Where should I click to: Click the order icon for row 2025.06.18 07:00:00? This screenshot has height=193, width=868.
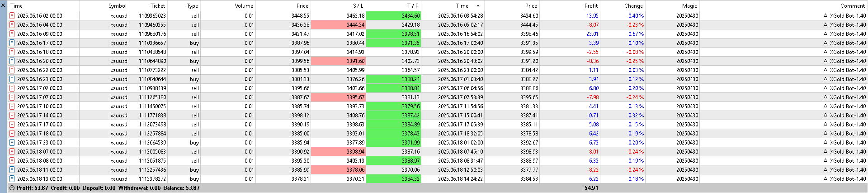tap(12, 151)
